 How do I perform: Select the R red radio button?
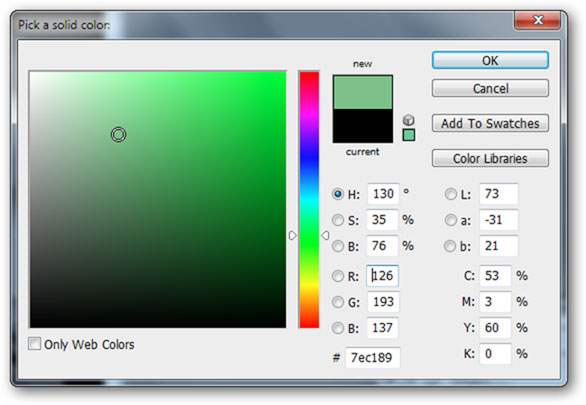point(338,276)
